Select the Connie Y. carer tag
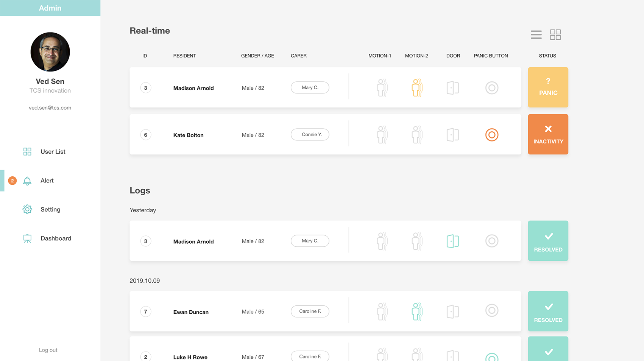644x361 pixels. click(310, 134)
